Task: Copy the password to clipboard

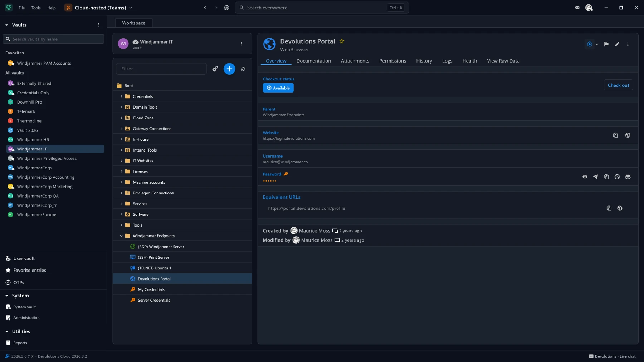Action: [x=606, y=177]
